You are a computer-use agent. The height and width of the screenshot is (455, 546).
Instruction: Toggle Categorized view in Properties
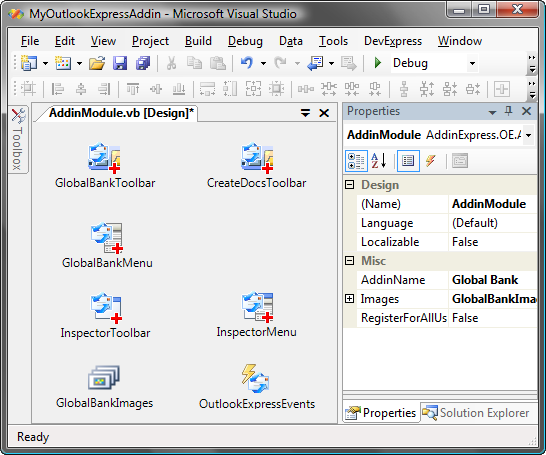pos(356,161)
